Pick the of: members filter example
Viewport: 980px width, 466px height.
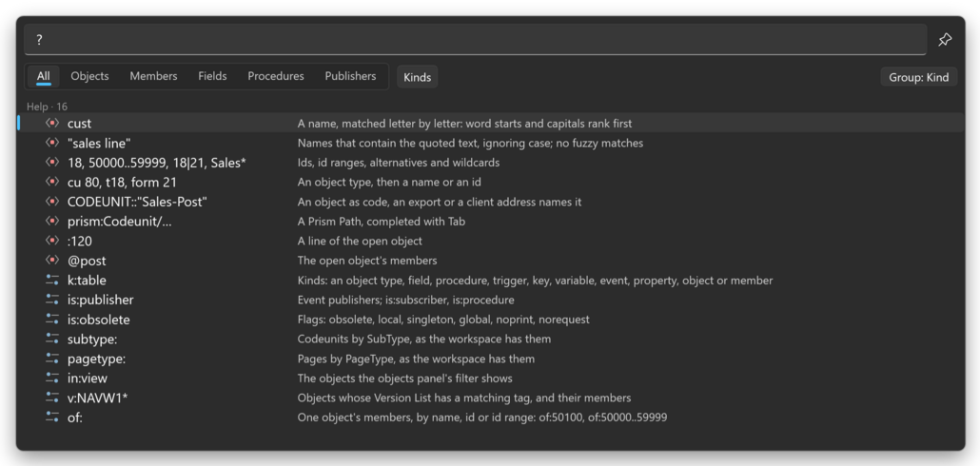pos(490,417)
